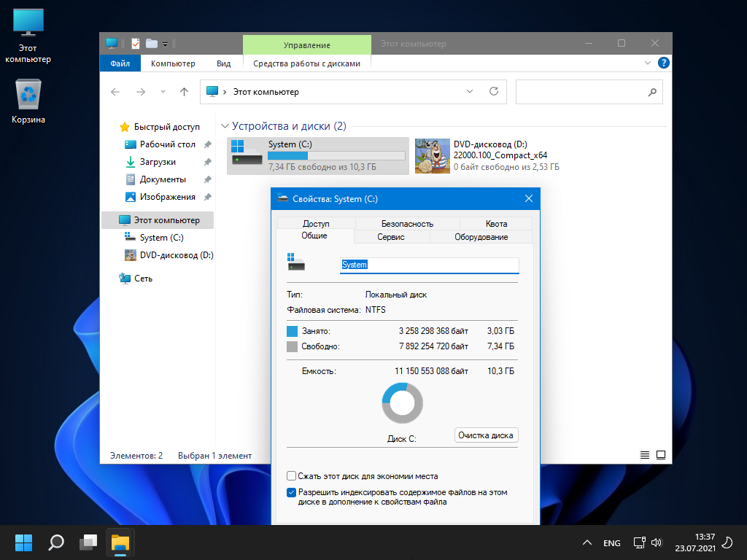Click the System (C:) usage bar

click(336, 156)
